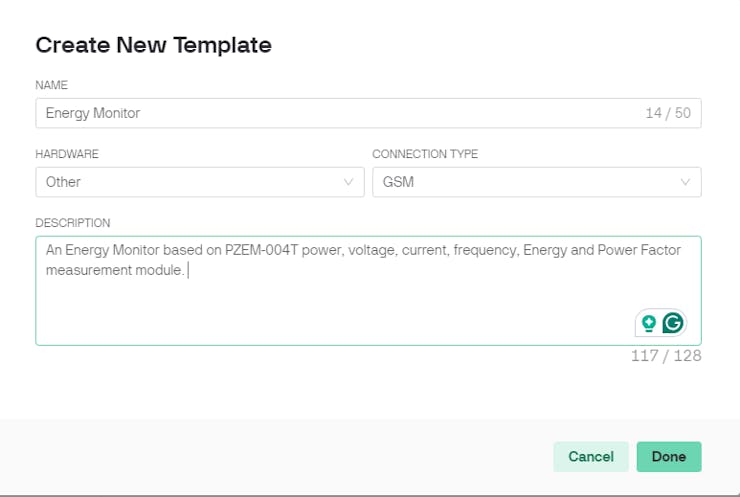Viewport: 740px width, 497px height.
Task: Place cursor on 'measurement module.' text line
Action: pos(115,270)
